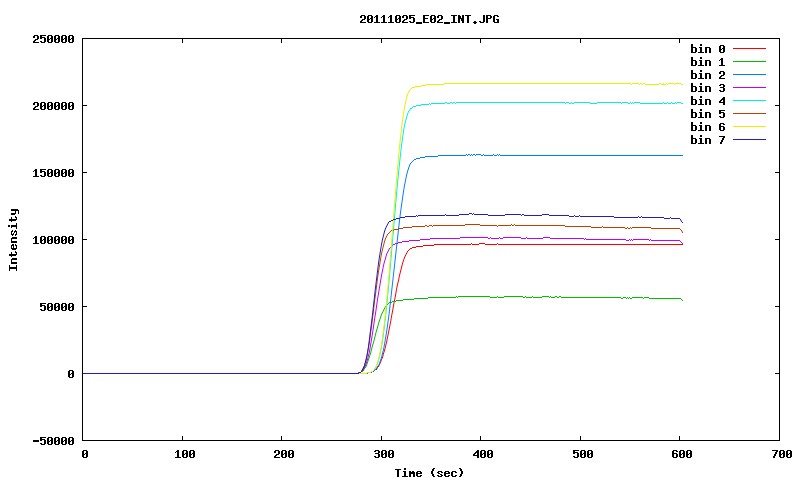Image resolution: width=800 pixels, height=480 pixels.
Task: Click the 100000 y-axis tick label
Action: coord(53,240)
